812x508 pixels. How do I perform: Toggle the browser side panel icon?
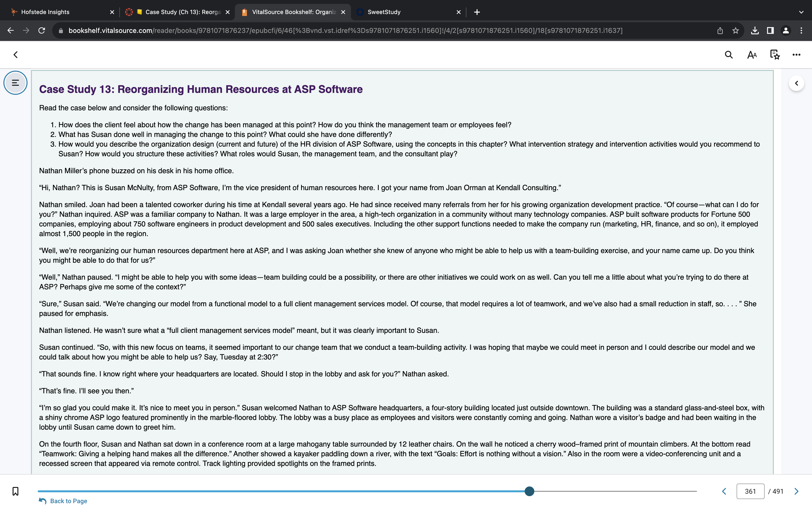click(x=770, y=30)
